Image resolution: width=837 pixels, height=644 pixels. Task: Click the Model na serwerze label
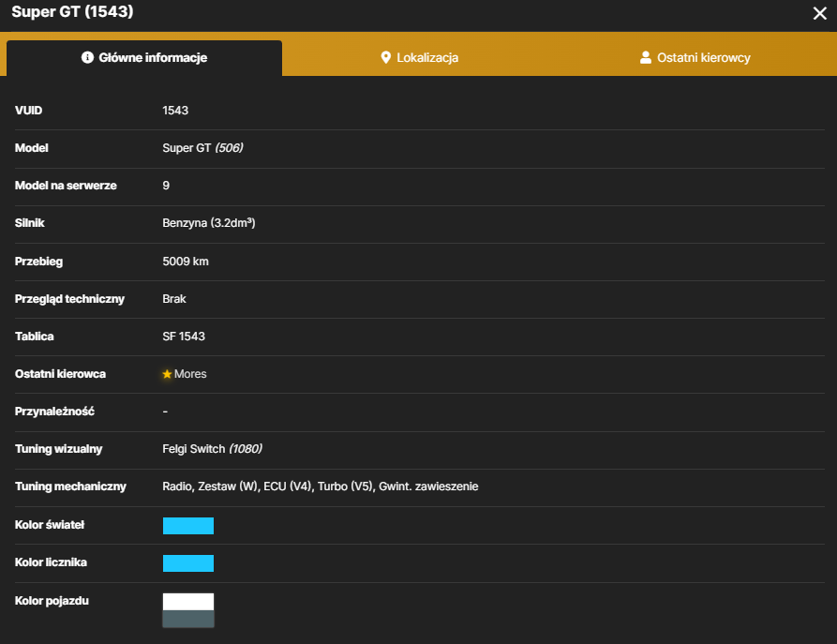[66, 186]
